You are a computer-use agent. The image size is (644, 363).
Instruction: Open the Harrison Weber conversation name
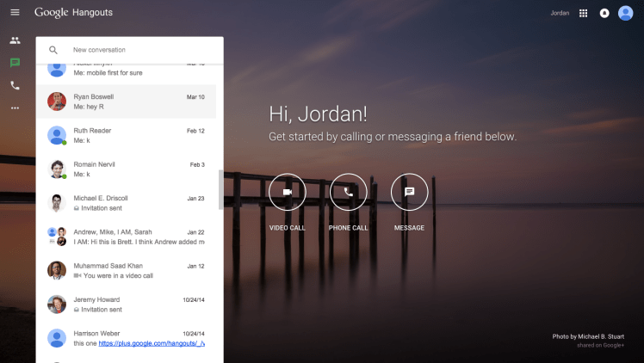[x=96, y=334]
